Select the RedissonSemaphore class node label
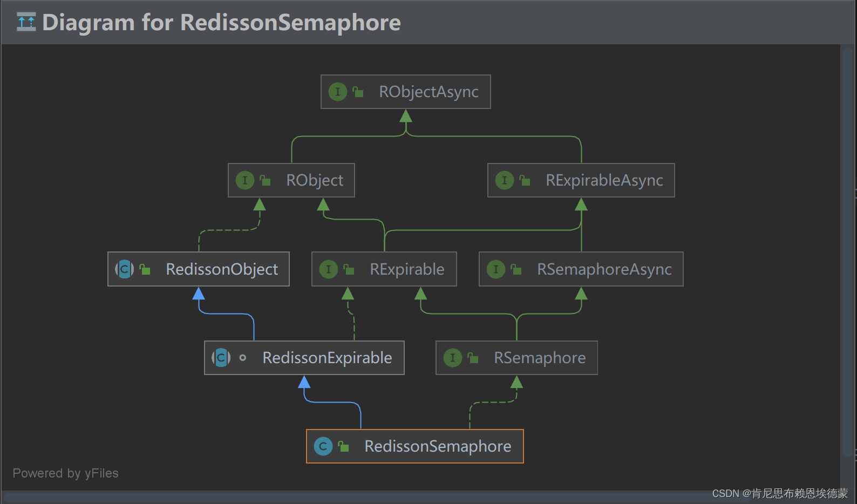Screen dimensions: 857x504 [x=438, y=446]
